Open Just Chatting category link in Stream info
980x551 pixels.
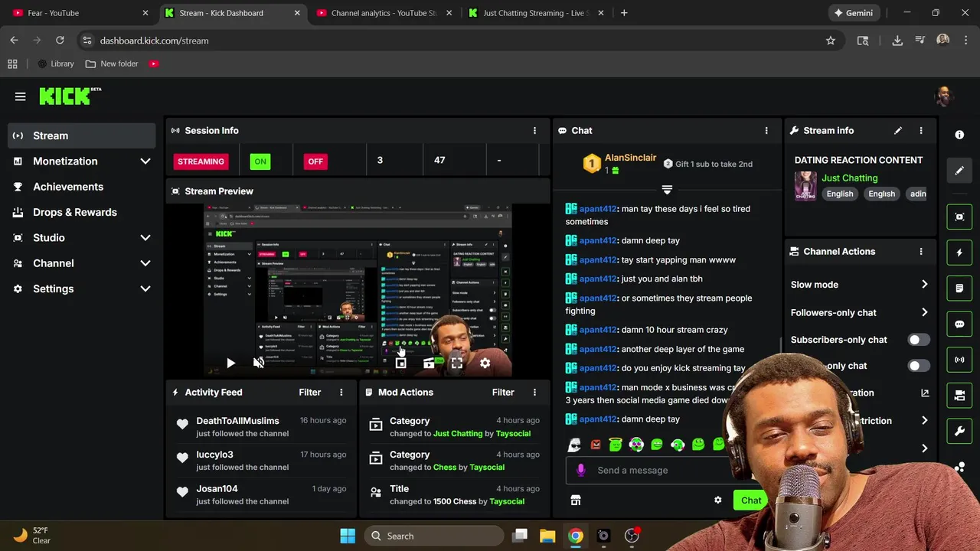click(x=849, y=178)
